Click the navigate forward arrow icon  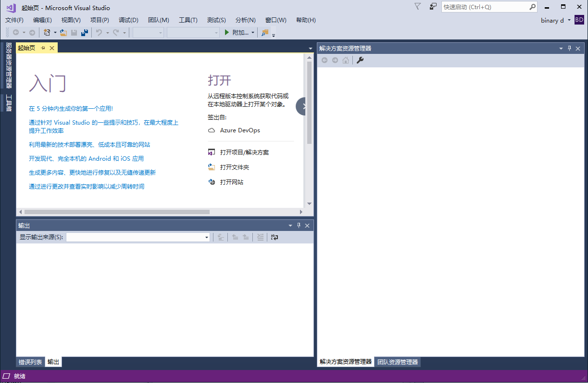pyautogui.click(x=32, y=32)
